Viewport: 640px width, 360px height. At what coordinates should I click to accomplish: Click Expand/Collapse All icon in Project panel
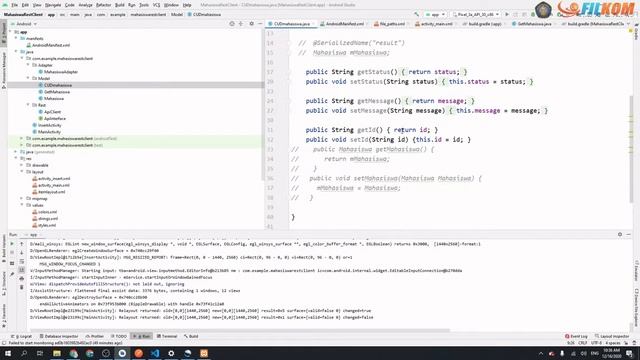click(241, 24)
